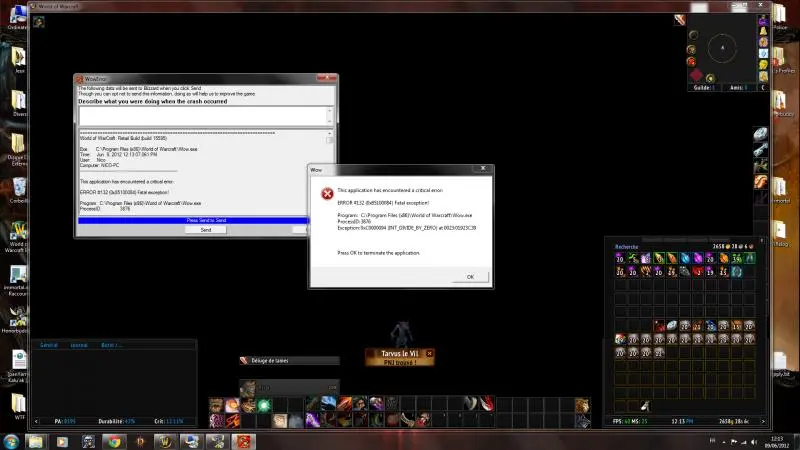Image resolution: width=800 pixels, height=450 pixels.
Task: Close the WowError report window
Action: (x=327, y=78)
